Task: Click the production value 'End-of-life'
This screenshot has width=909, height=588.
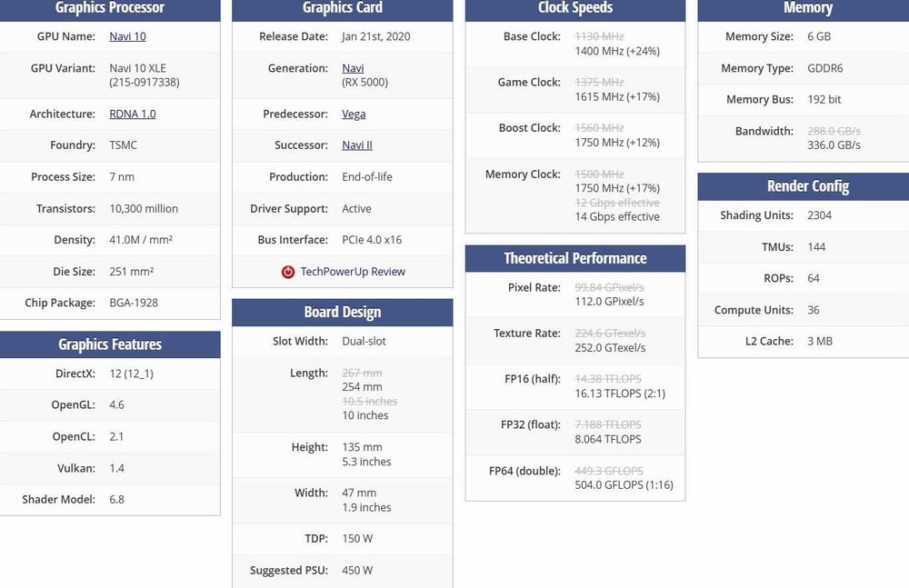Action: point(367,177)
